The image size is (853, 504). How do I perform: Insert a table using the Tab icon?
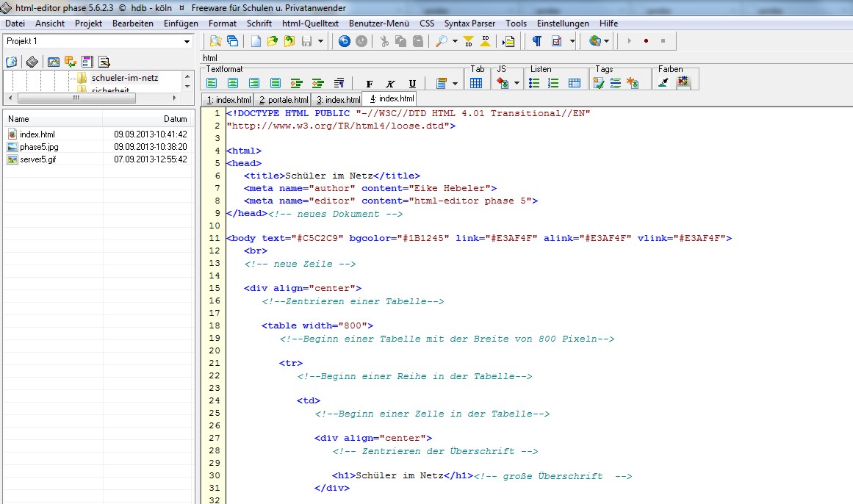[476, 84]
